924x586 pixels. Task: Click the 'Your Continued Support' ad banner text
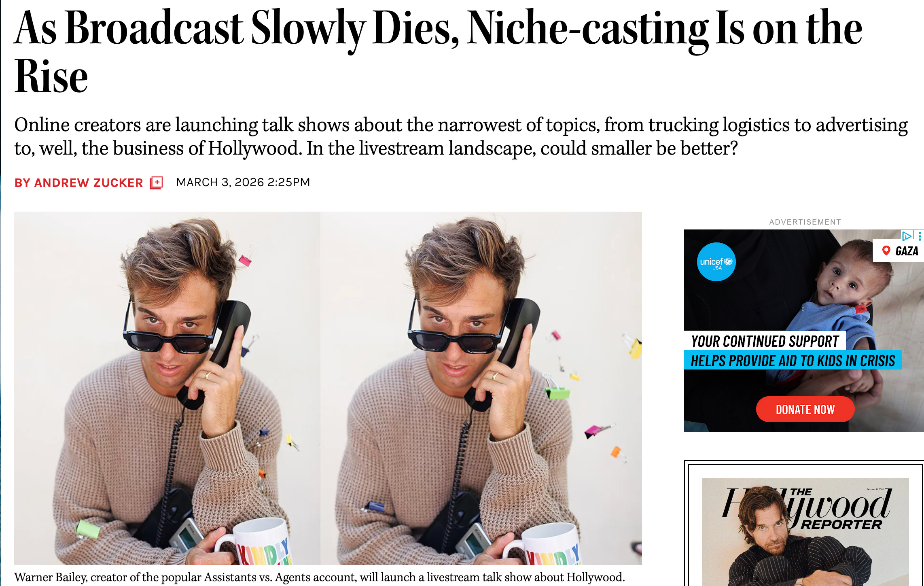(765, 341)
